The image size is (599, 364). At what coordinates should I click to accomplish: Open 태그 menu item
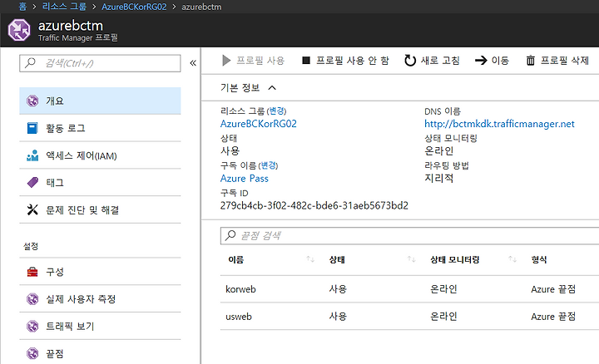coord(100,183)
